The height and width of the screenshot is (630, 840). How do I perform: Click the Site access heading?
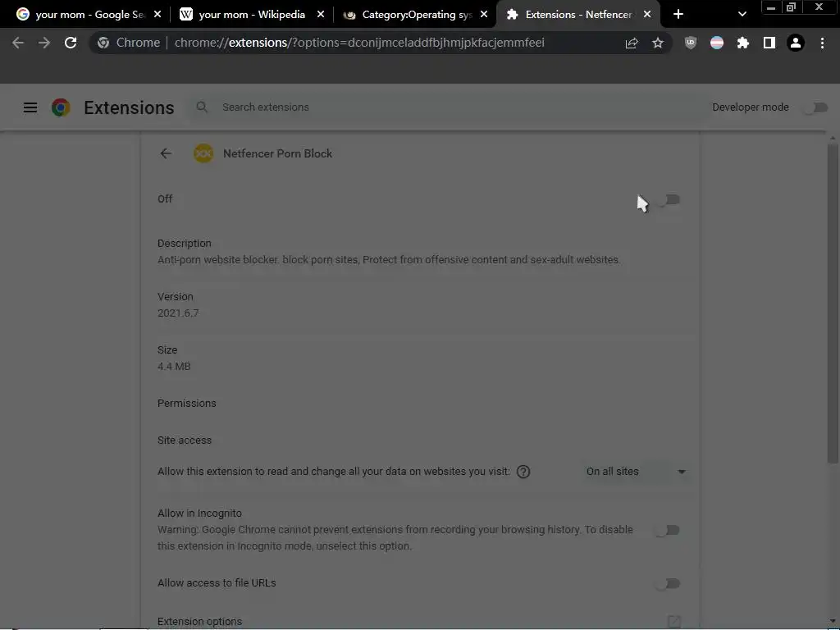[x=185, y=441]
